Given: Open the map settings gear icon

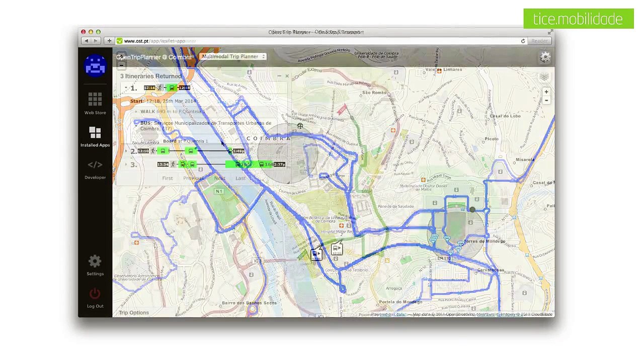Looking at the screenshot, I should (545, 57).
